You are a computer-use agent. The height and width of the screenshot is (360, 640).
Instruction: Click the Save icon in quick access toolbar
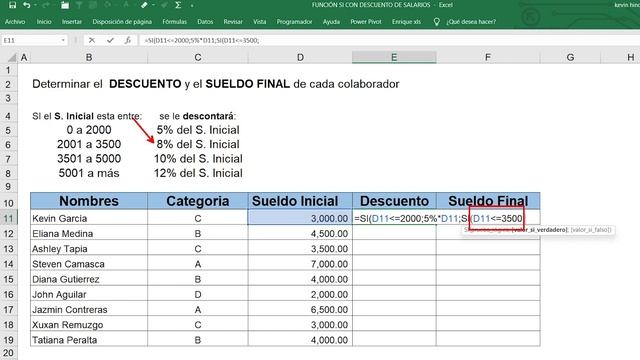point(12,5)
